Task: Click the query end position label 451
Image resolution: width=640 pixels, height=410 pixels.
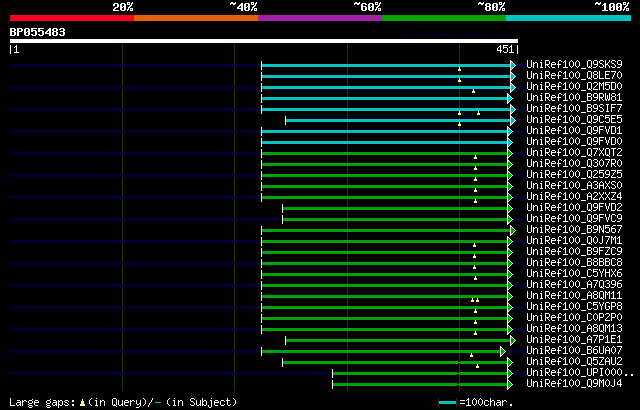Action: pyautogui.click(x=505, y=49)
